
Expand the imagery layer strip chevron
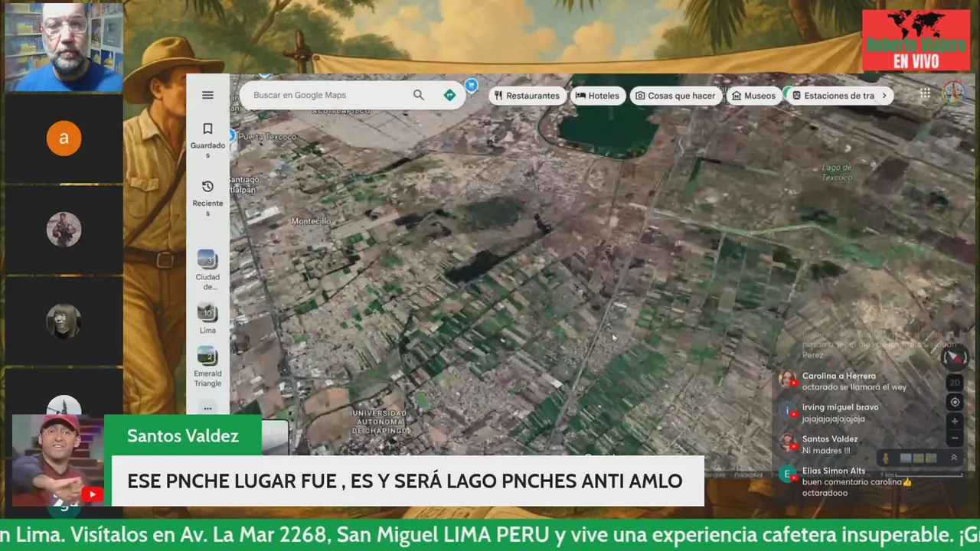pos(953,458)
